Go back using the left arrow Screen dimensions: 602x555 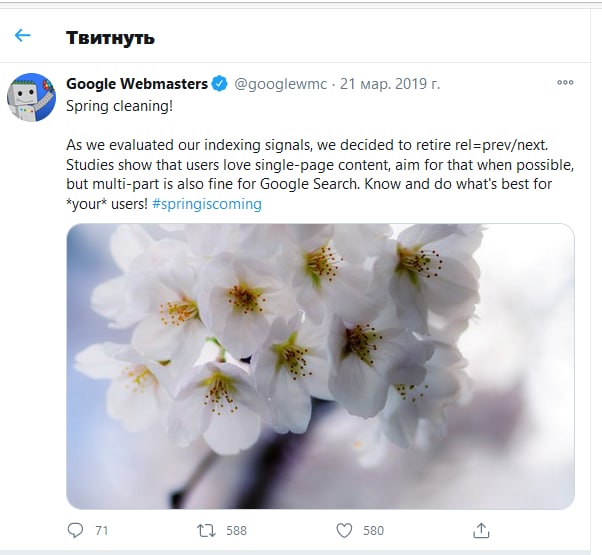click(23, 36)
